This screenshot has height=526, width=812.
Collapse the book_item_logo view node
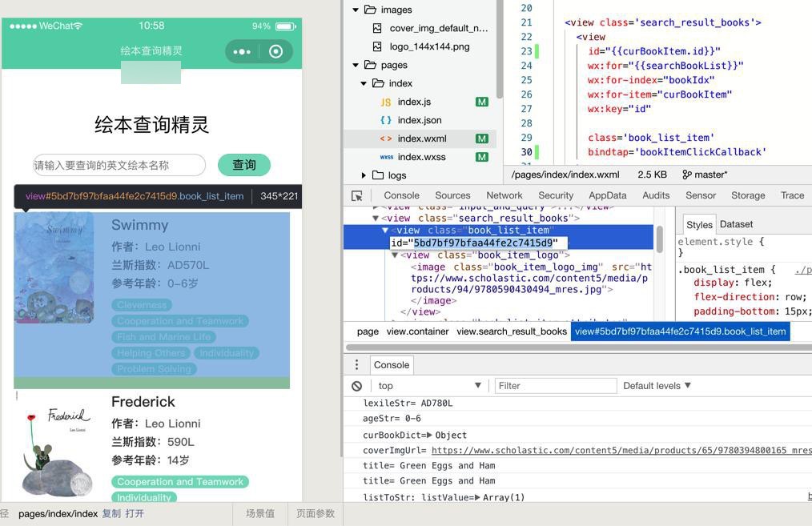395,255
